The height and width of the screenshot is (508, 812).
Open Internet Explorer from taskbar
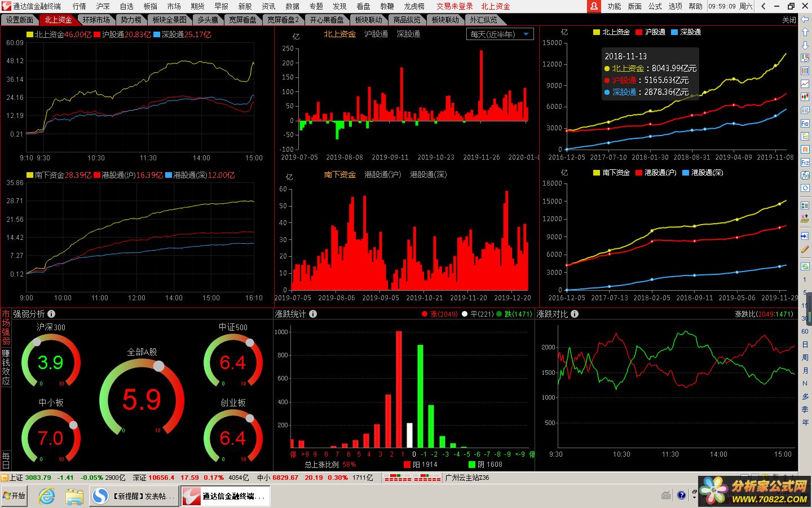click(46, 496)
